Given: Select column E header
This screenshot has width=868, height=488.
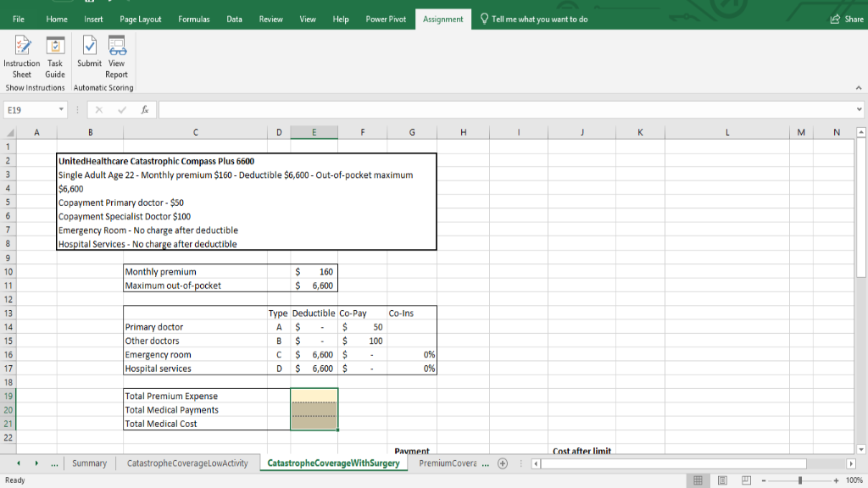Looking at the screenshot, I should [x=314, y=132].
